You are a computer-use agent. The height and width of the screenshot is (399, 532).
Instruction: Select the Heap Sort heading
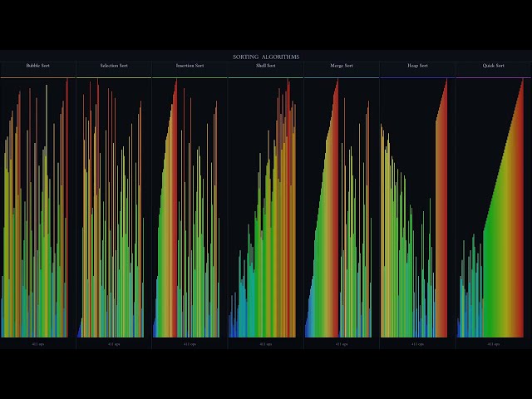click(417, 66)
